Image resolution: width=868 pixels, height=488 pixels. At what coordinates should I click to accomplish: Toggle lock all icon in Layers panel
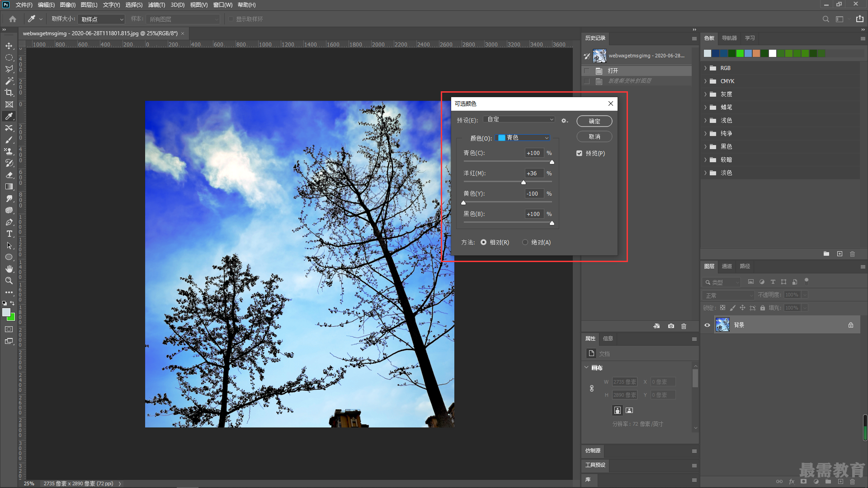coord(763,308)
